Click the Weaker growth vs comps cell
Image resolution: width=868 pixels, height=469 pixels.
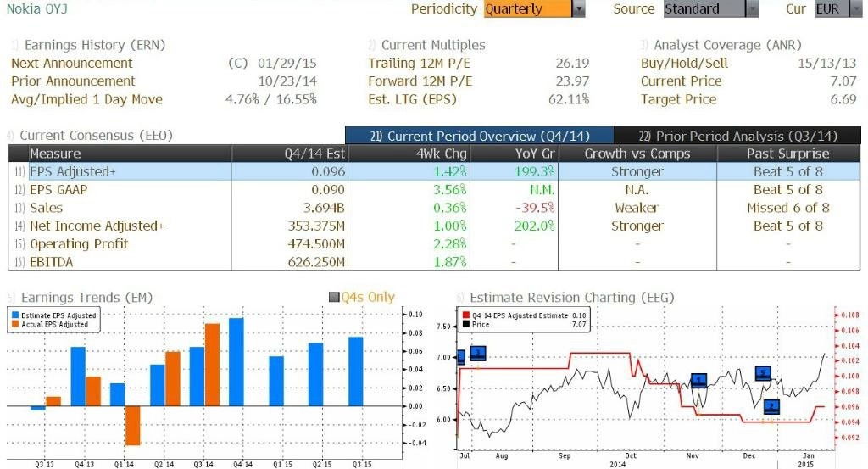[x=637, y=208]
